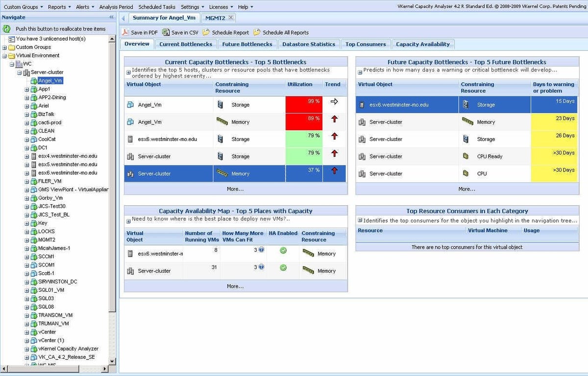Switch to Datastore Statistics tab
The height and width of the screenshot is (376, 588).
tap(309, 44)
